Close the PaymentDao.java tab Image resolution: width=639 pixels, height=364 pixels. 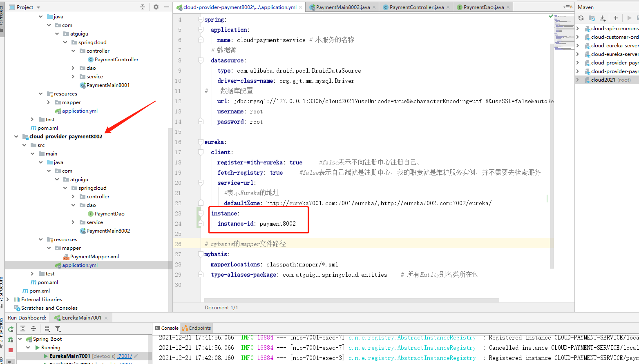508,7
